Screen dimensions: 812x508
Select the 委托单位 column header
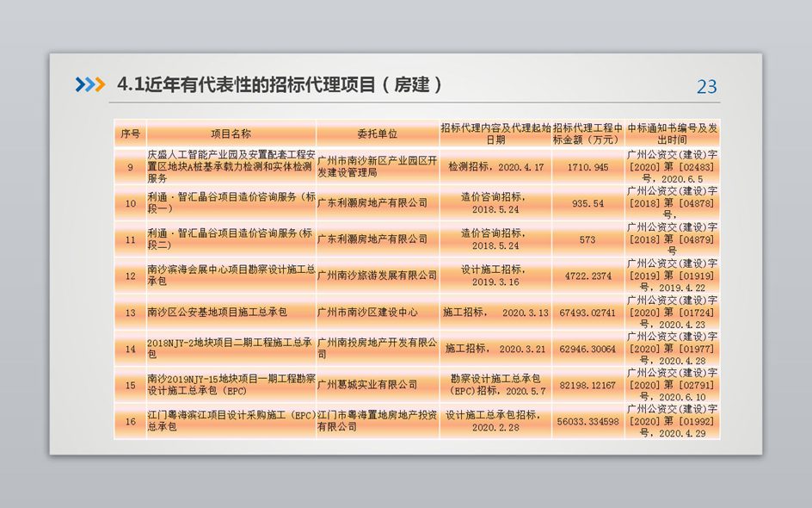tap(377, 133)
